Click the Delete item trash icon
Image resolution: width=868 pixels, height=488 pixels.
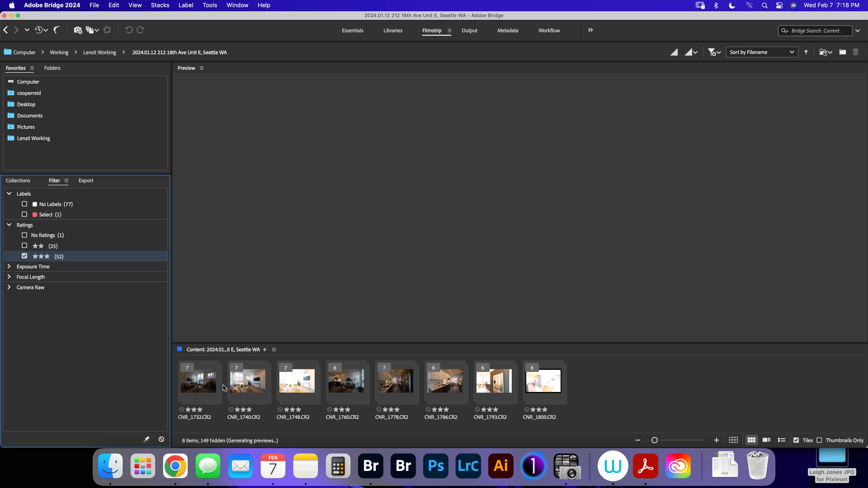pos(855,52)
